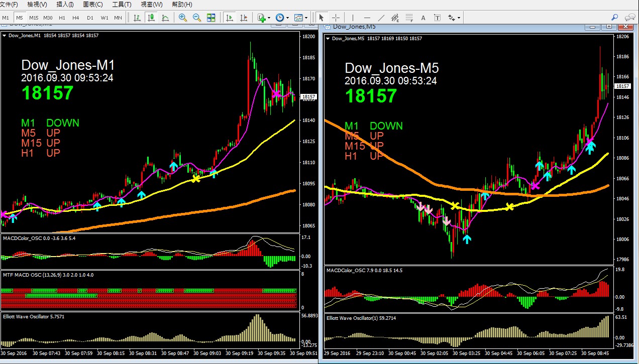Collapse the Dow_Jones,M1 chart info triangle

tap(5, 36)
